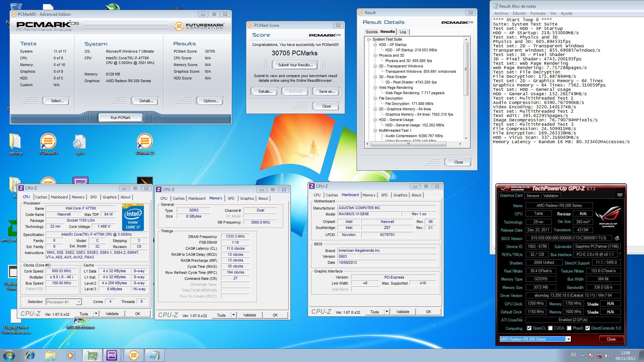Open the Sensors tab in GPU-Z

click(533, 196)
